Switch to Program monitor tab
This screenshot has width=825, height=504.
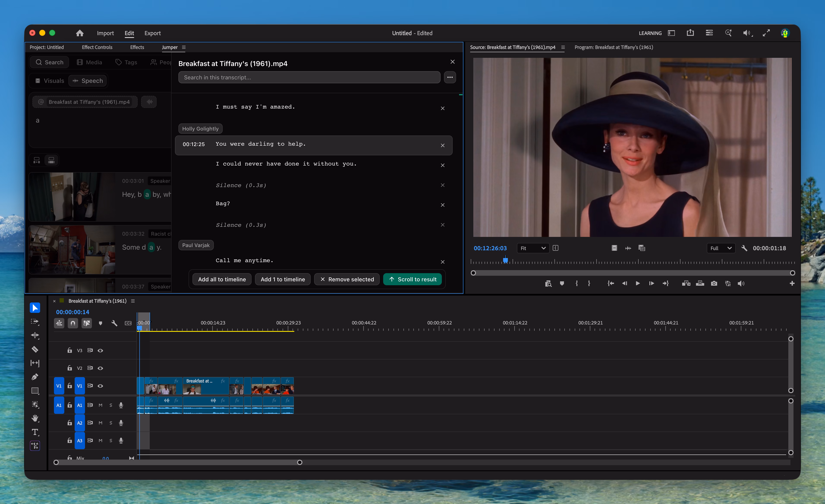[614, 47]
